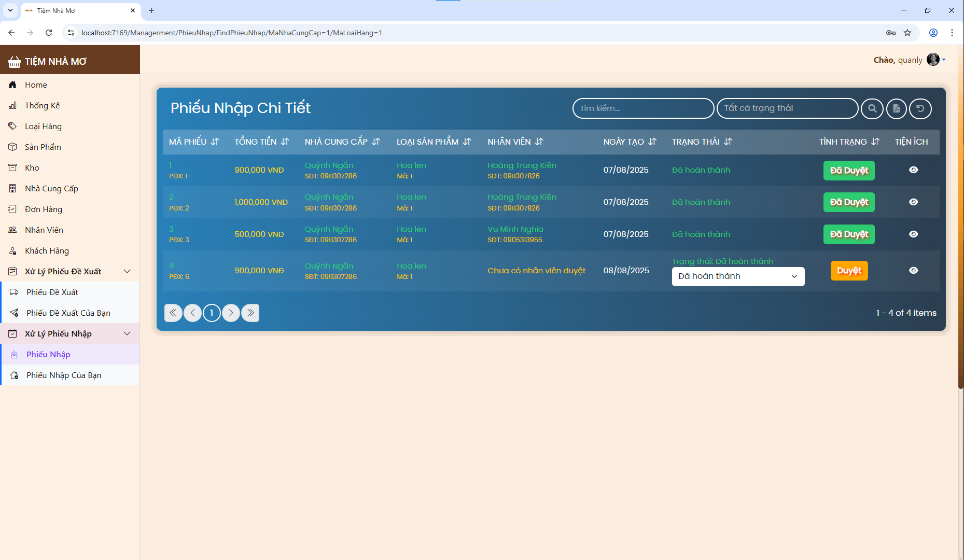
Task: Click the user avatar picture
Action: coord(933,60)
